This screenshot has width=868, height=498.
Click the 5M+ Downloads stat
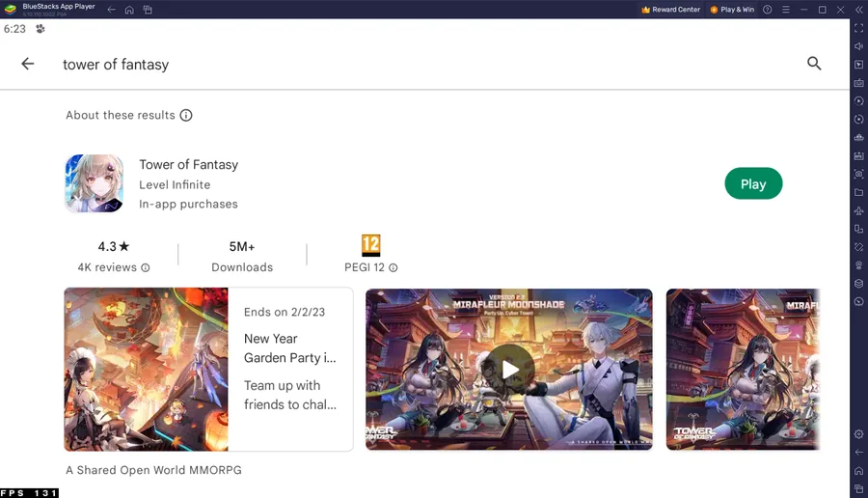(x=242, y=257)
